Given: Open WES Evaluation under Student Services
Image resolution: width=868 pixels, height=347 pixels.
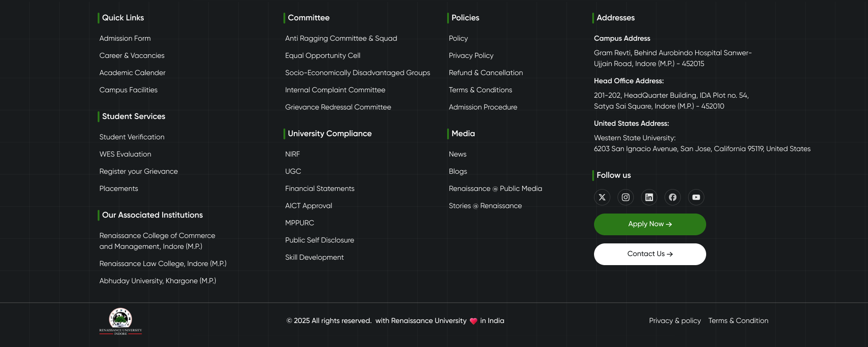Looking at the screenshot, I should [125, 154].
